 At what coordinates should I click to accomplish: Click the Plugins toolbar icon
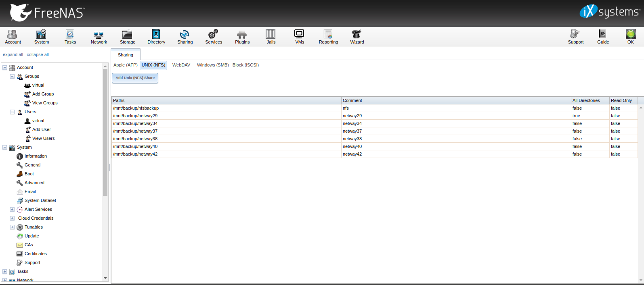[x=242, y=35]
